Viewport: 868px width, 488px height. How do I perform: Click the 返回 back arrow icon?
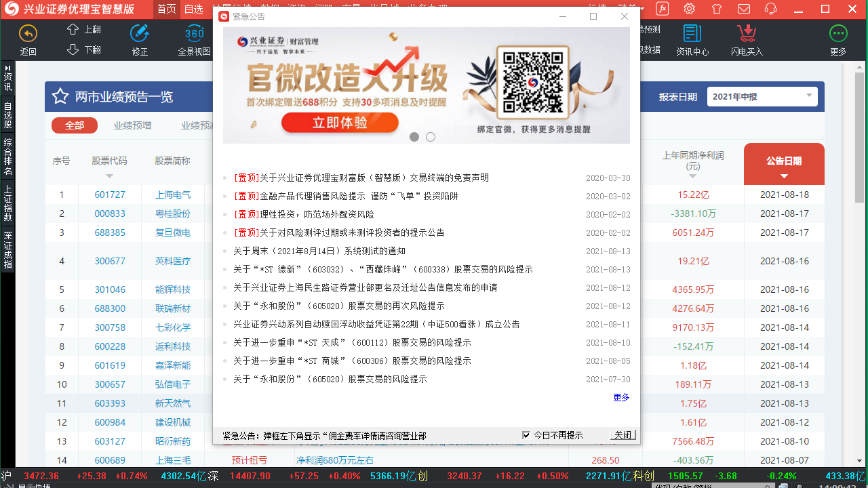pyautogui.click(x=27, y=33)
